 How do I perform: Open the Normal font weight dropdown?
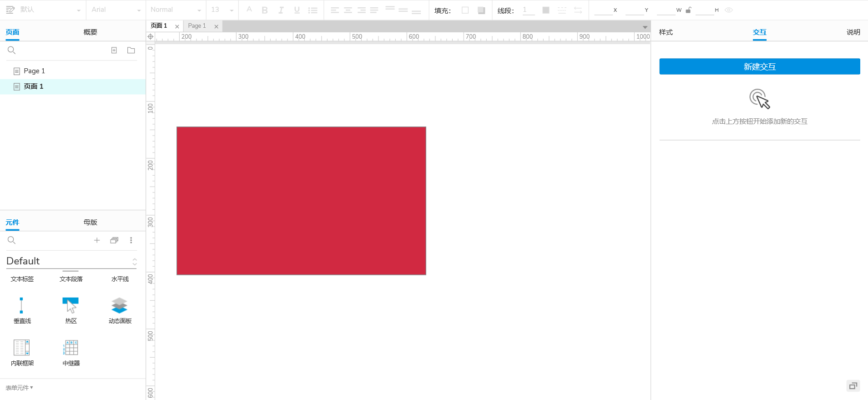coord(176,10)
